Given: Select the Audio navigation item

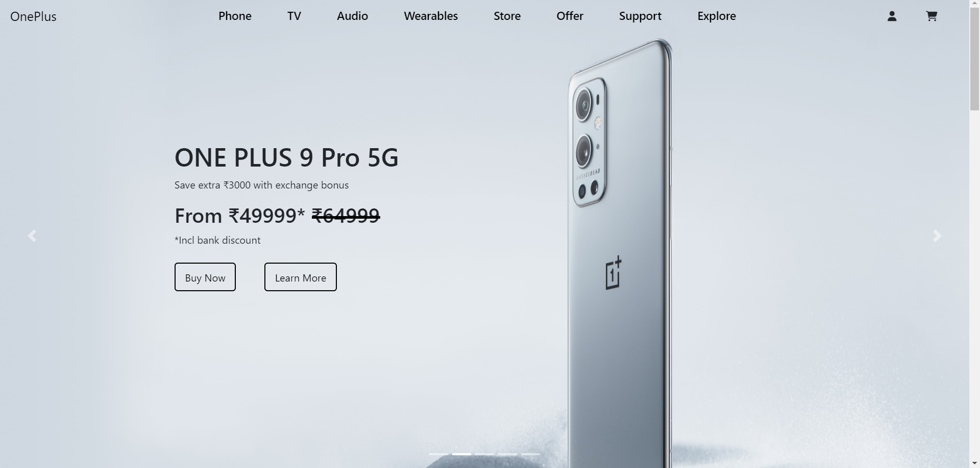Looking at the screenshot, I should pos(352,16).
